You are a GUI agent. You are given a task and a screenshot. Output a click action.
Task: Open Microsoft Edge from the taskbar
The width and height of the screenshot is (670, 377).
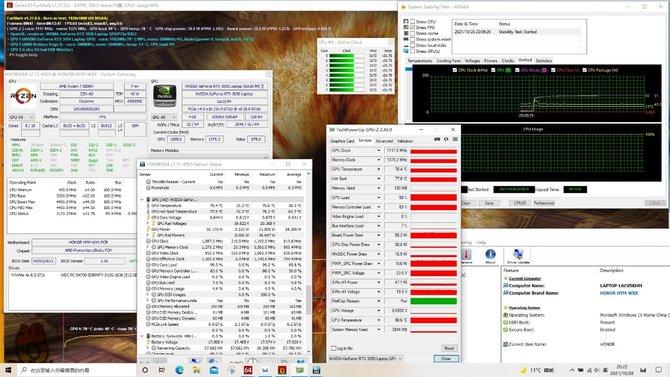coord(179,370)
